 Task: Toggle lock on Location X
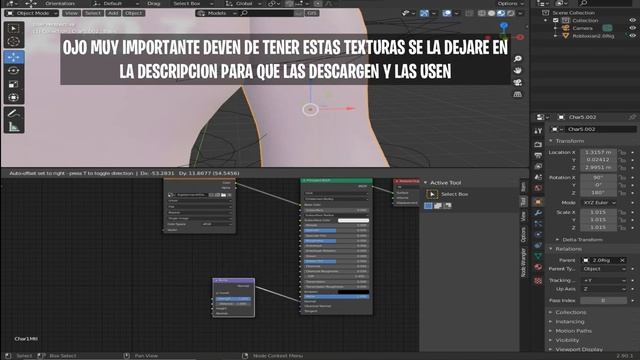tap(622, 152)
